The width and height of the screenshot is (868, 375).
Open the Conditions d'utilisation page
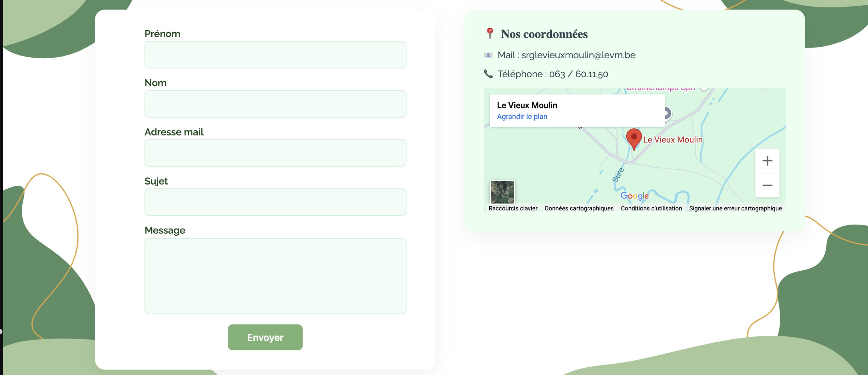651,208
